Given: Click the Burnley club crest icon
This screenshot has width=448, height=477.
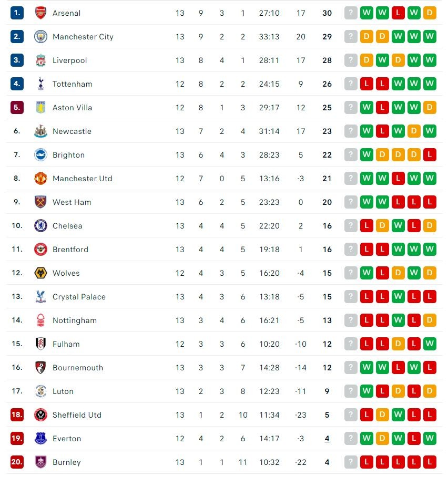Looking at the screenshot, I should coord(40,462).
